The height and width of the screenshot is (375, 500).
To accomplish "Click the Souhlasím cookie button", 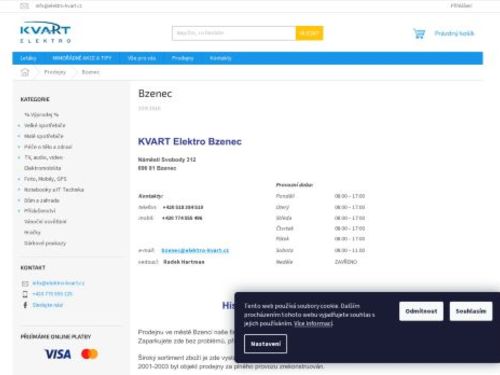I will click(471, 311).
